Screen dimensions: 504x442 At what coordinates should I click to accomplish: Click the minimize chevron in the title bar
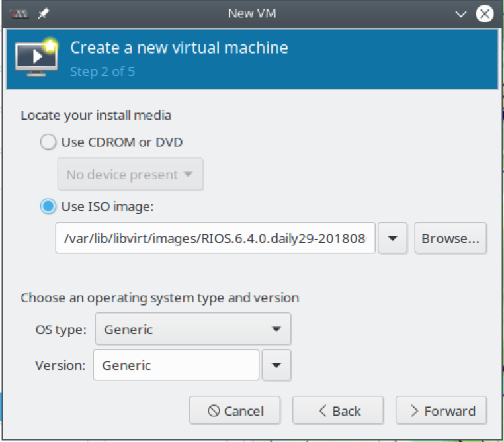pyautogui.click(x=460, y=14)
